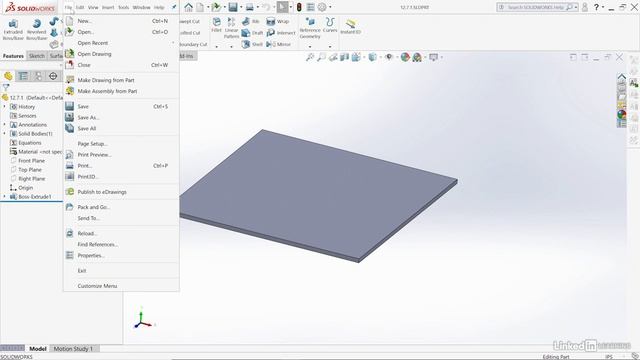Select the Mirror tool

pos(278,44)
